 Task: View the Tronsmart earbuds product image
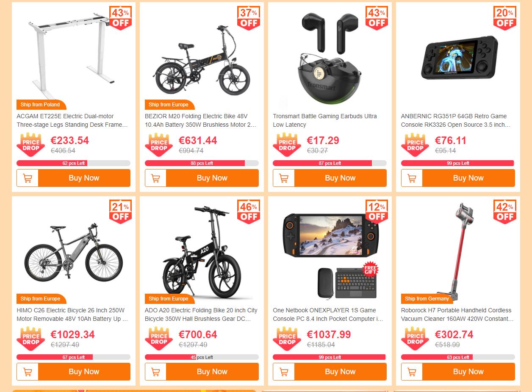click(x=330, y=56)
